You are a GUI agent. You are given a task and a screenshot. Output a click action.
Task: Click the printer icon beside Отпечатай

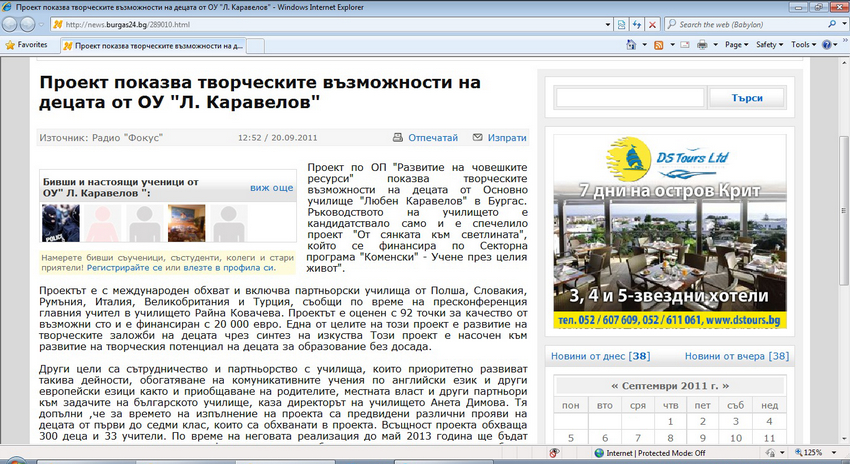[x=397, y=138]
